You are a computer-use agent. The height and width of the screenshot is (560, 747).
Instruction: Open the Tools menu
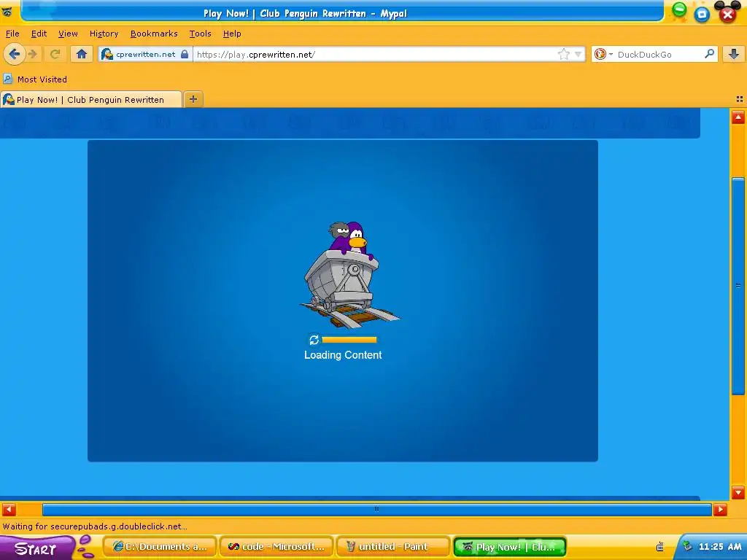pyautogui.click(x=200, y=34)
